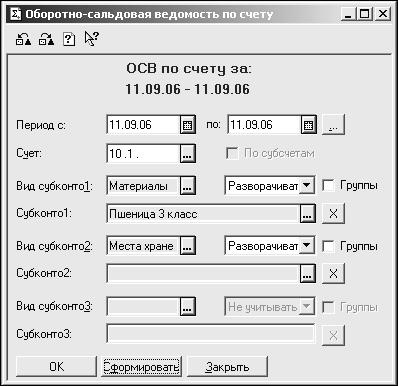
Task: Confirm with the OK button
Action: pos(56,367)
